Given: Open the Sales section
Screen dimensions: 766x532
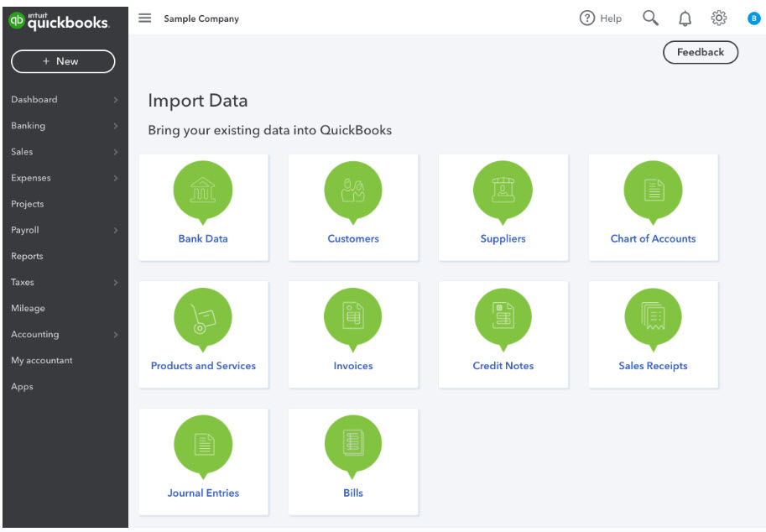Looking at the screenshot, I should [x=22, y=152].
